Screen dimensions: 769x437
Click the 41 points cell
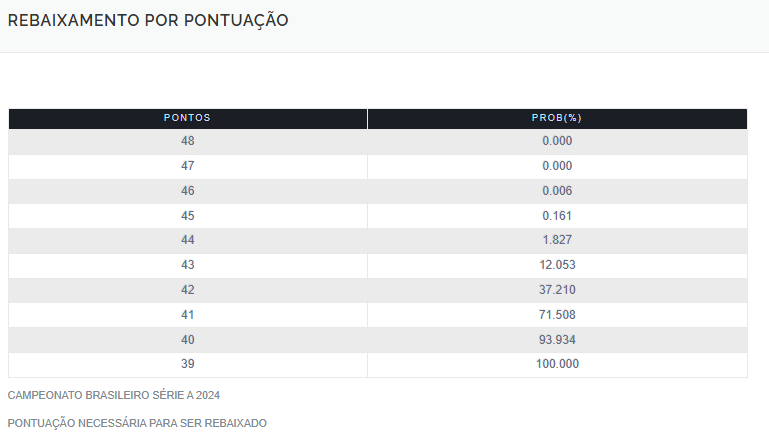(187, 315)
